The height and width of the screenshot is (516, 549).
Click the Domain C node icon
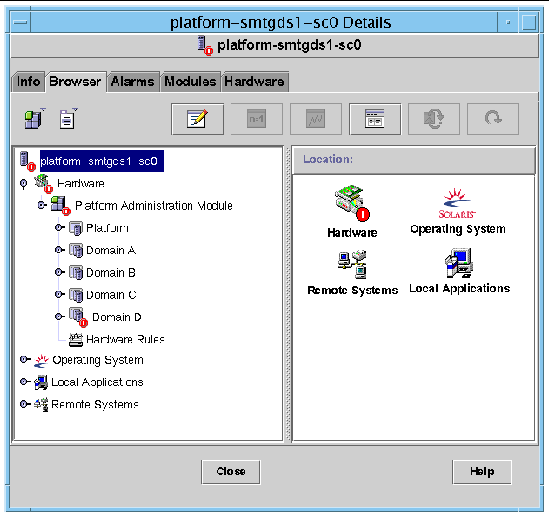click(76, 295)
